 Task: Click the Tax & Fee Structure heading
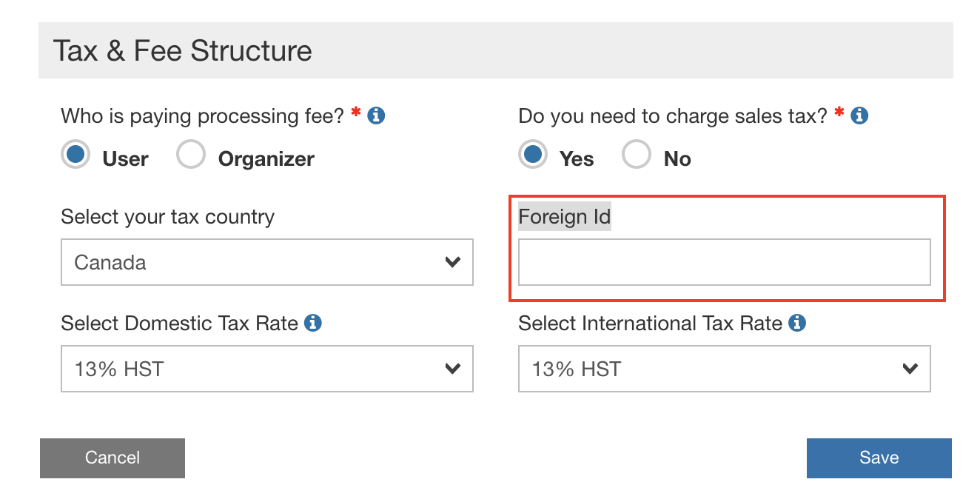tap(182, 51)
